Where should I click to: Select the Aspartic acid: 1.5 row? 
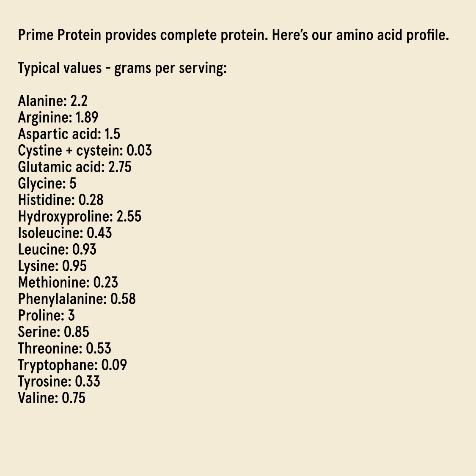(69, 134)
